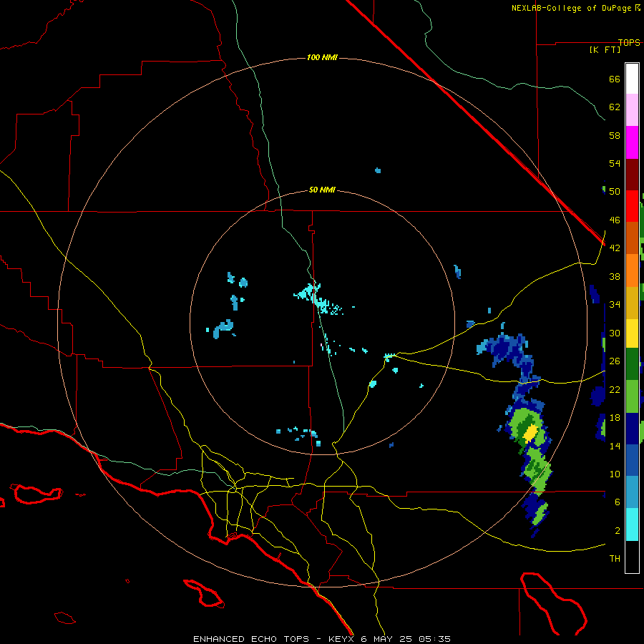Click the 100 NMI range ring label

(x=322, y=57)
